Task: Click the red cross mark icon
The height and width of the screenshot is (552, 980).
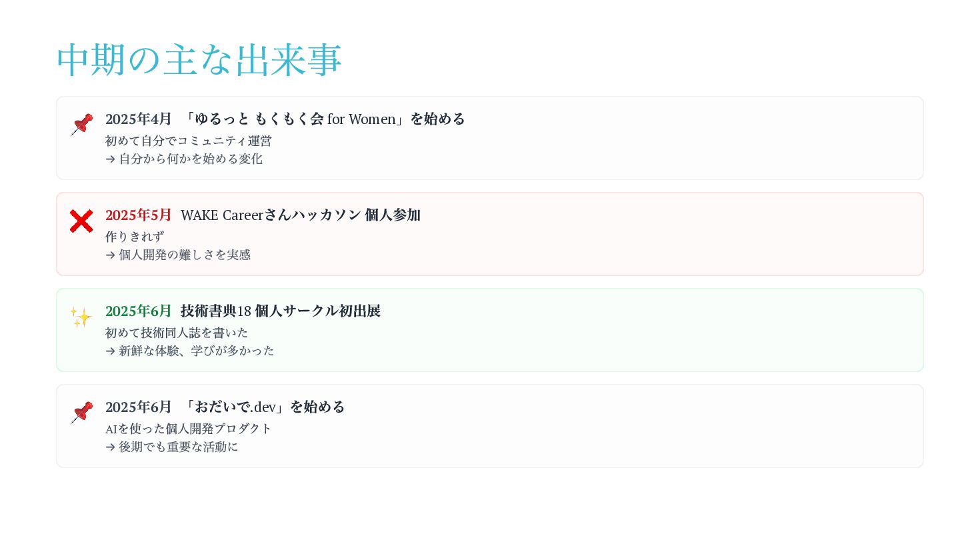Action: pyautogui.click(x=81, y=221)
